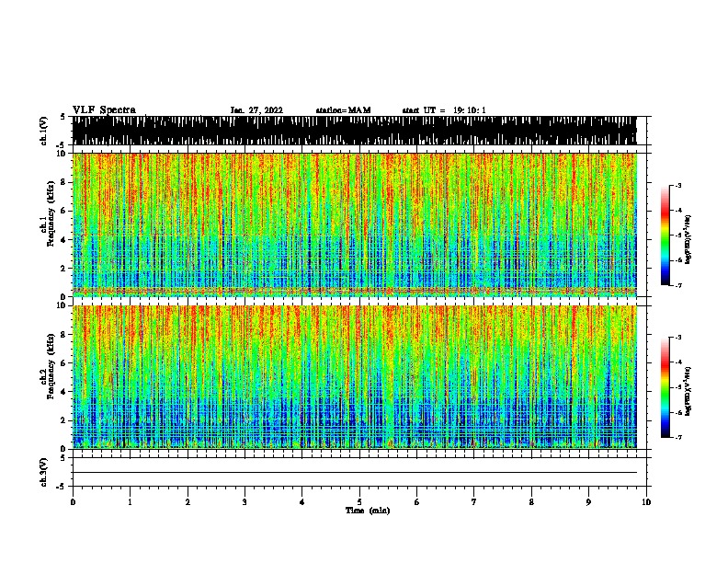The width and height of the screenshot is (728, 563).
Task: Select the date text "Jan. 27, 2022"
Action: pyautogui.click(x=256, y=110)
